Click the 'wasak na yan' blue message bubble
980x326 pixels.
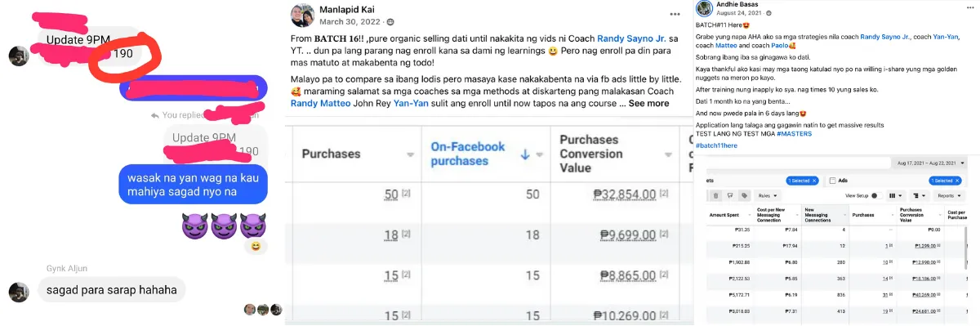pos(193,185)
